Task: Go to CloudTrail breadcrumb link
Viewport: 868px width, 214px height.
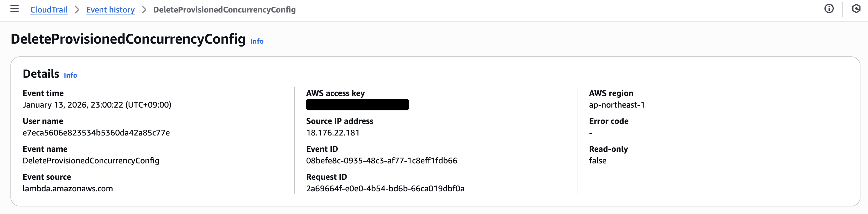Action: tap(49, 10)
